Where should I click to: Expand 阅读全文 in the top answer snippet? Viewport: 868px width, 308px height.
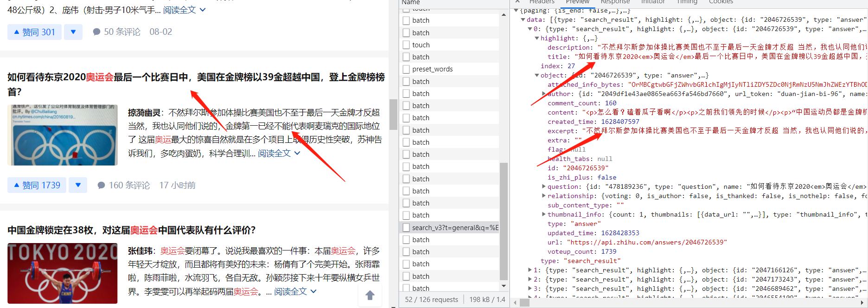[184, 10]
